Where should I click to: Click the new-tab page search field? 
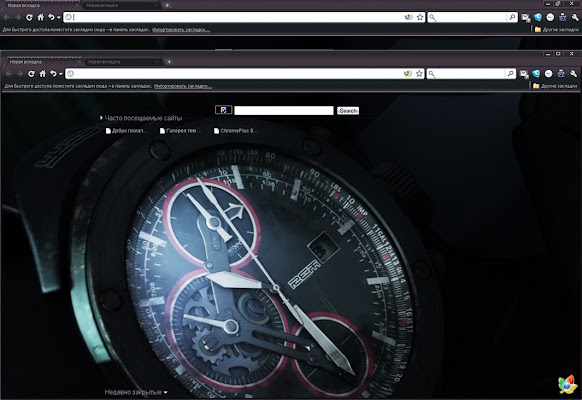click(284, 111)
